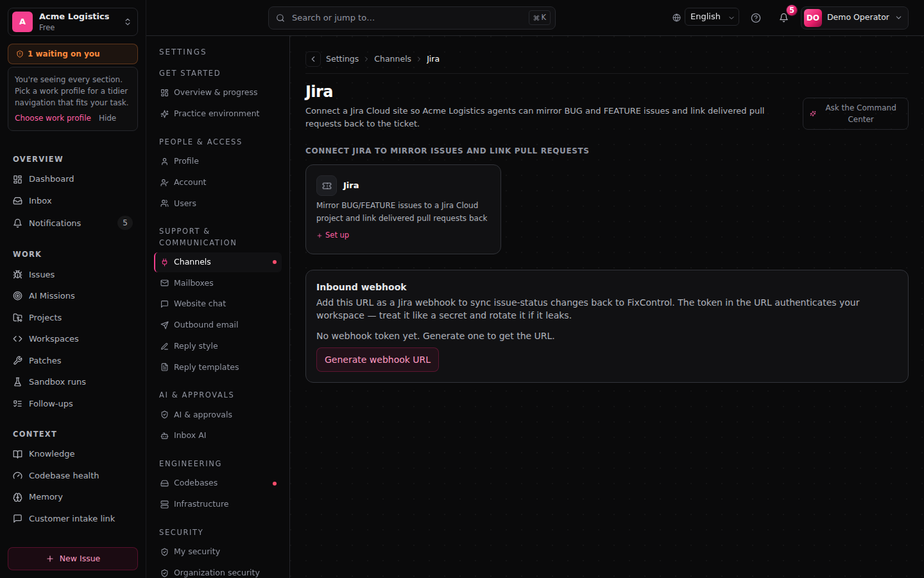
Task: Click the Mailboxes envelope icon
Action: [165, 283]
